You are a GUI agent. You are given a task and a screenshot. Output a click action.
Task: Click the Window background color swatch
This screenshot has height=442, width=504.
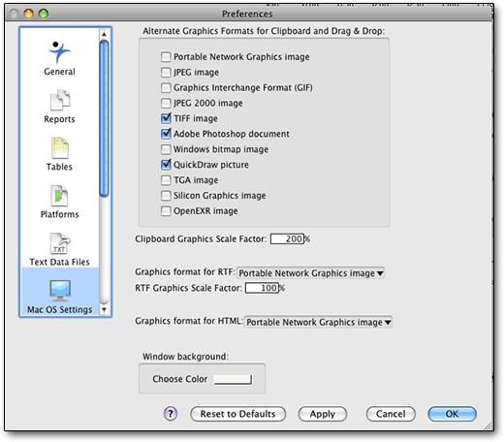(233, 379)
